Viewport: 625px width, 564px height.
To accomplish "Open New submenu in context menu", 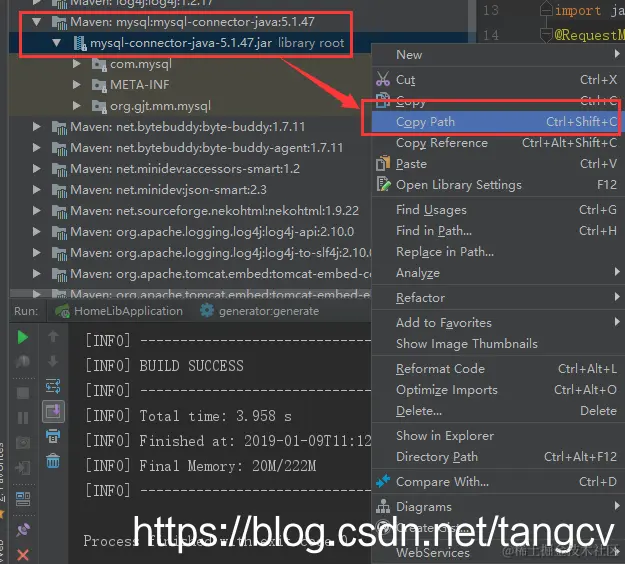I will point(498,55).
